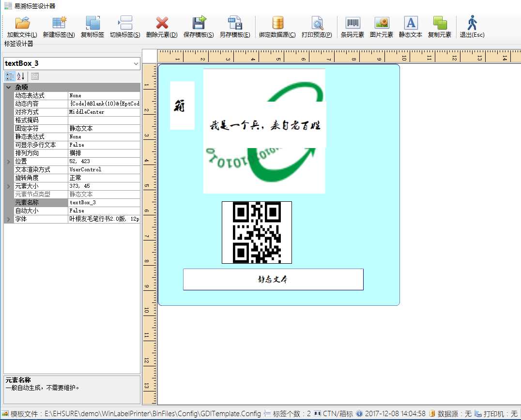Select the calligraphy text 我是一个兵 element
521x420 pixels.
tap(265, 125)
